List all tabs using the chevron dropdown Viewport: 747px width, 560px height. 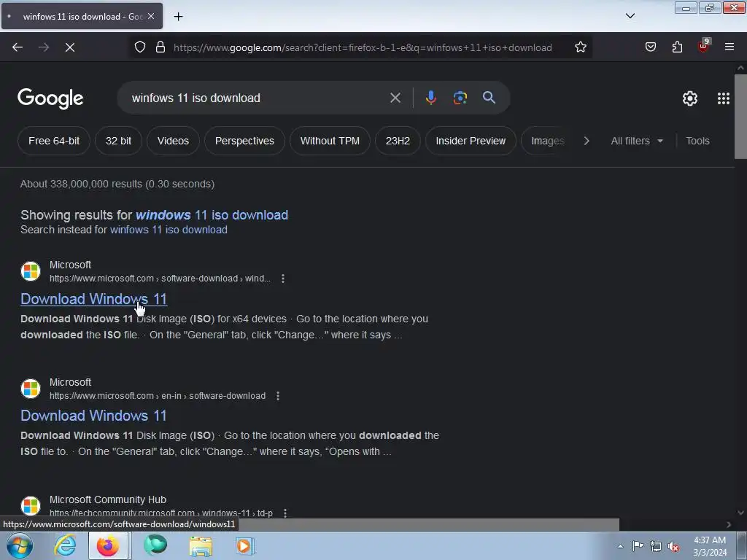(630, 16)
